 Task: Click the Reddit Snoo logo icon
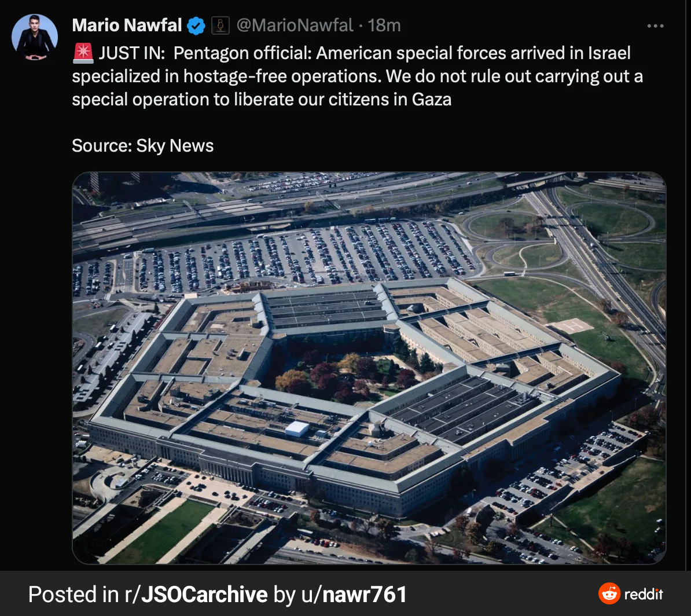pos(609,593)
